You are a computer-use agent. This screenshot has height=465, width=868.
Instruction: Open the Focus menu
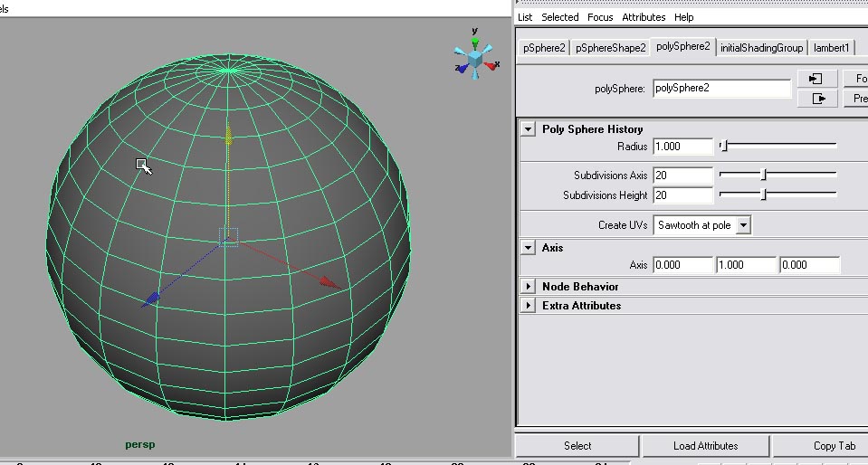(600, 17)
